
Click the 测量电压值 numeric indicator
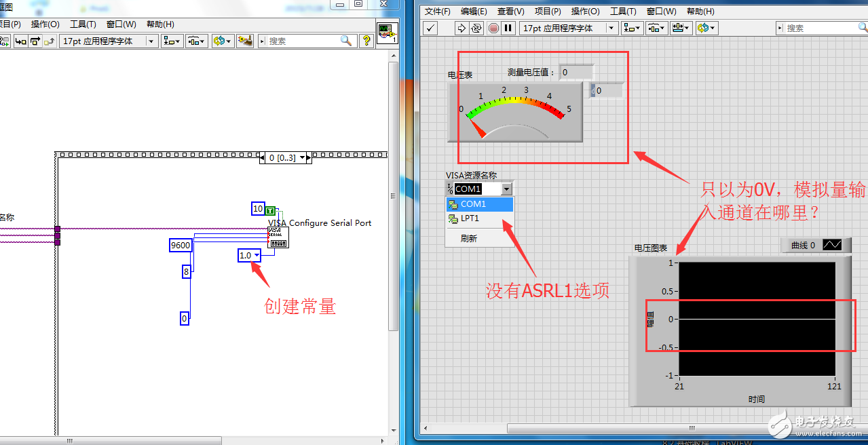[x=576, y=72]
